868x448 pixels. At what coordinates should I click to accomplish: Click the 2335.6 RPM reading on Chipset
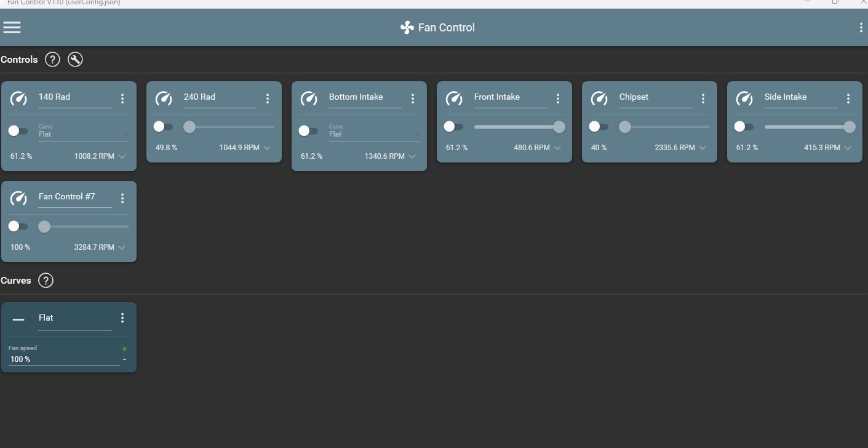point(675,148)
